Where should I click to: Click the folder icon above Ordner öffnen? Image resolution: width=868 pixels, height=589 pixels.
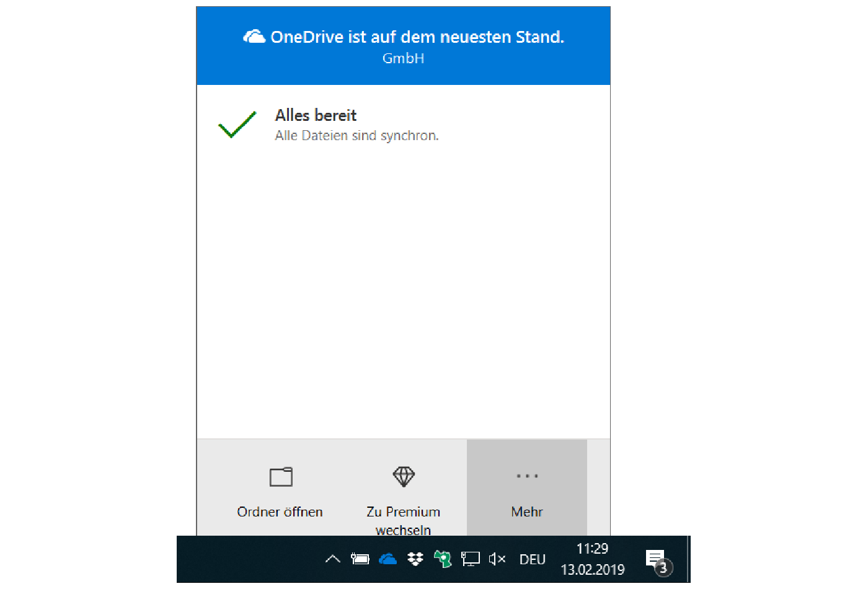(281, 477)
